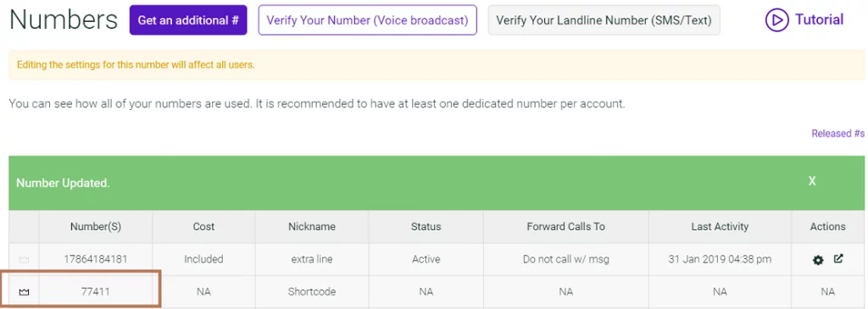868x309 pixels.
Task: Dismiss the Number Updated banner
Action: point(812,181)
